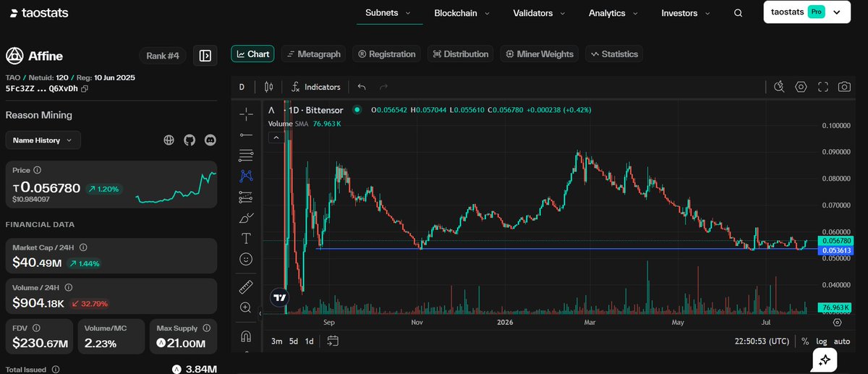Screen dimensions: 868x374
Task: Expand the Investors menu
Action: 685,13
